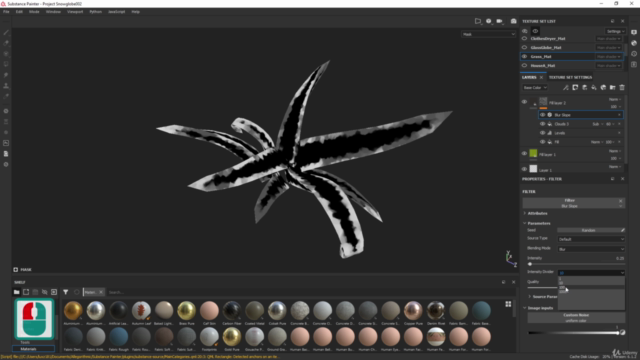The width and height of the screenshot is (640, 360).
Task: Open the History clock icon on right dock
Action: (x=634, y=53)
